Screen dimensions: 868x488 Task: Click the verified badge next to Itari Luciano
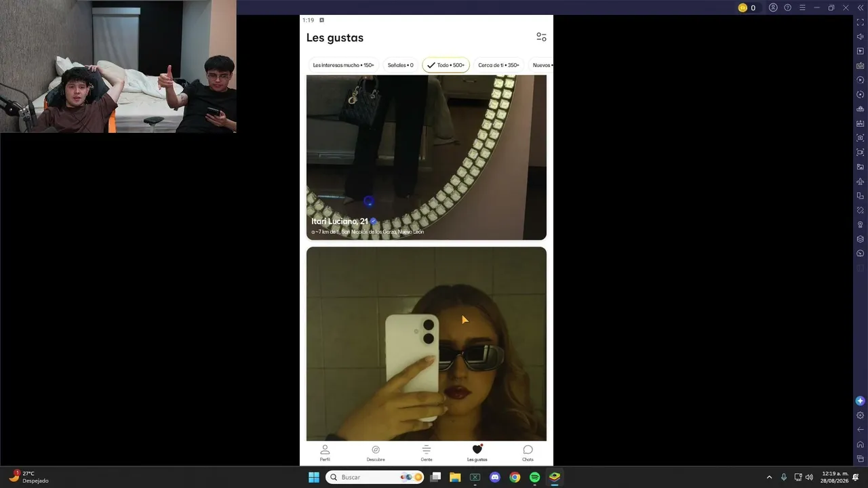pos(374,221)
